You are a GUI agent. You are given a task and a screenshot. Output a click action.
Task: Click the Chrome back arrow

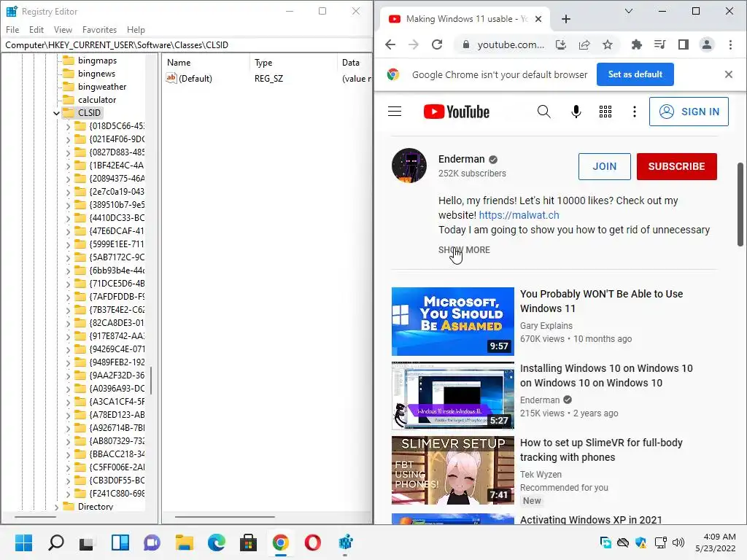pos(390,44)
